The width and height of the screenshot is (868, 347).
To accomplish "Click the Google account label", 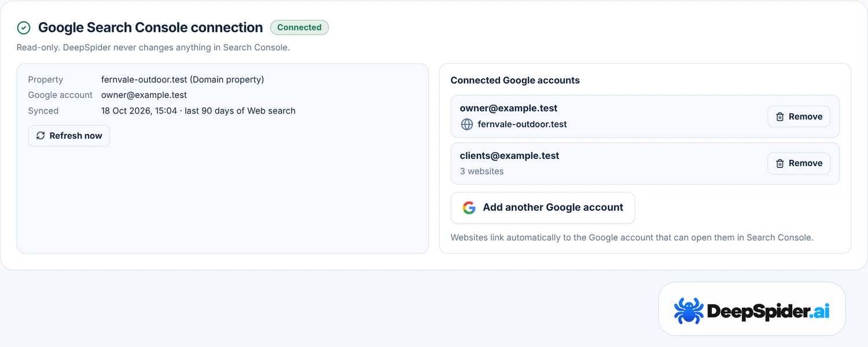I will pos(60,95).
